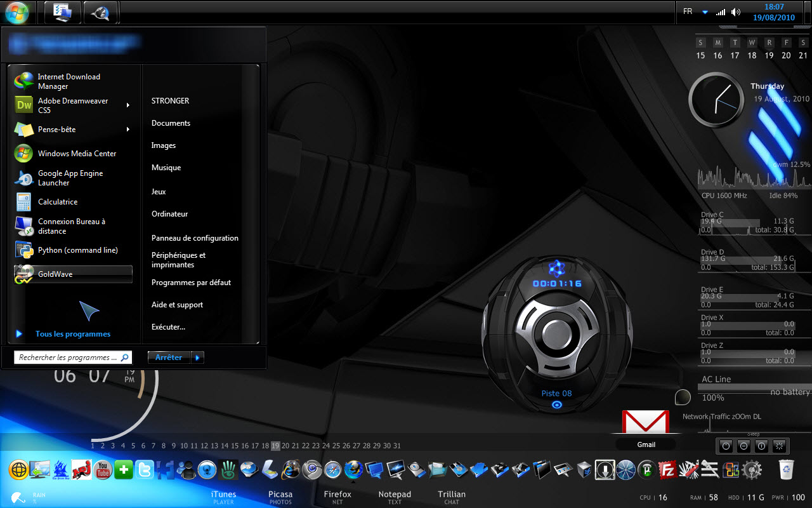This screenshot has width=812, height=508.
Task: Expand Tous les programmes
Action: point(72,334)
